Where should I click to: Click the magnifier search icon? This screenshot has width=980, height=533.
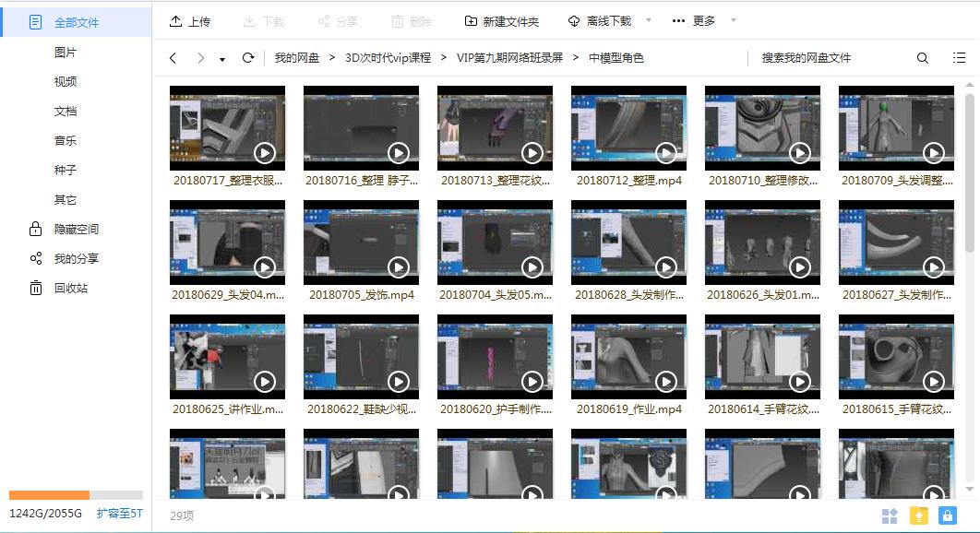(922, 58)
